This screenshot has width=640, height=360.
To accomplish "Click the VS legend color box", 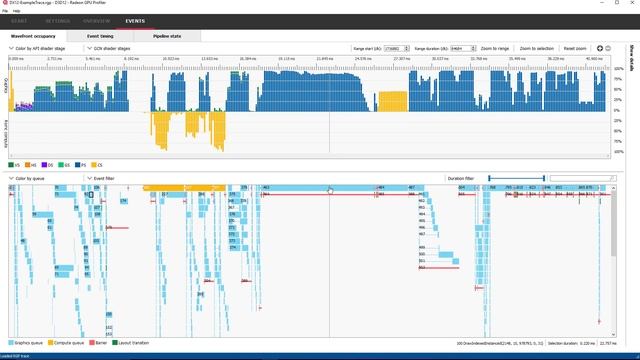I will click(11, 165).
